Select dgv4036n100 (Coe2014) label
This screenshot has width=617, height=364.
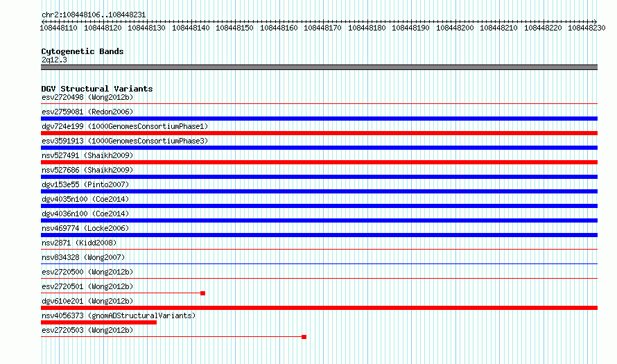pos(85,214)
